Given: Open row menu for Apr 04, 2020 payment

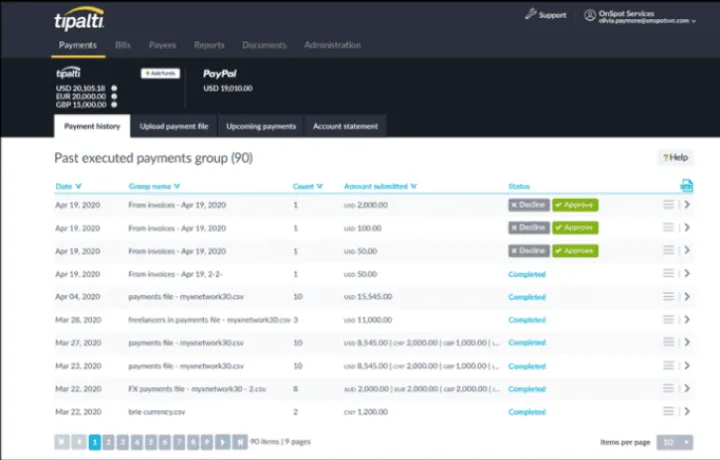Looking at the screenshot, I should tap(669, 297).
